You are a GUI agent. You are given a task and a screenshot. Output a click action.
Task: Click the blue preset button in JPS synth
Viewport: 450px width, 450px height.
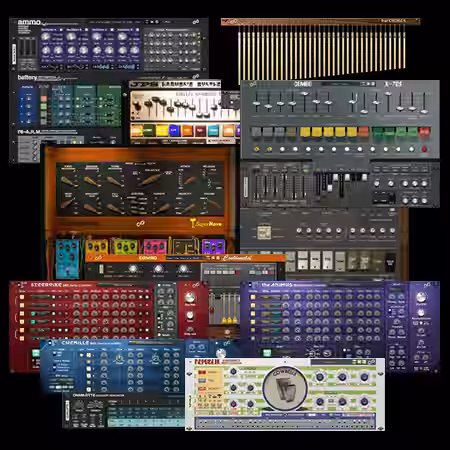[174, 130]
